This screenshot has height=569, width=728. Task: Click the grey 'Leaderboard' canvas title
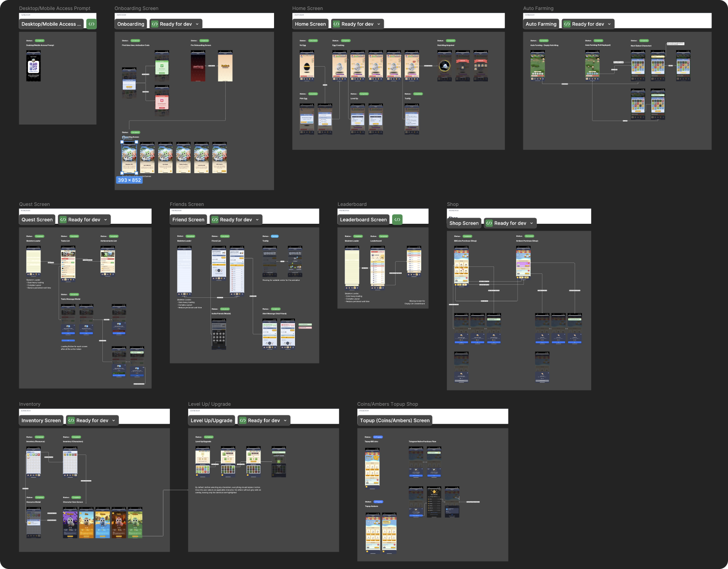(x=352, y=204)
